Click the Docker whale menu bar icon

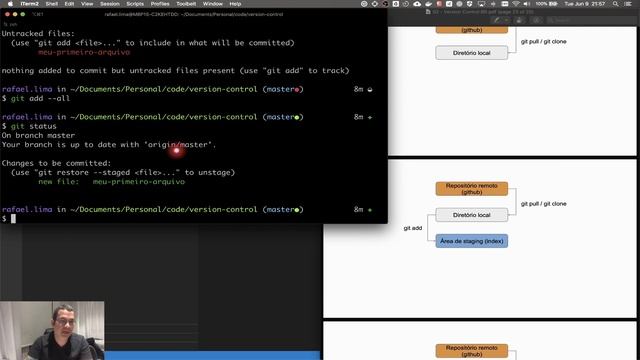click(429, 4)
